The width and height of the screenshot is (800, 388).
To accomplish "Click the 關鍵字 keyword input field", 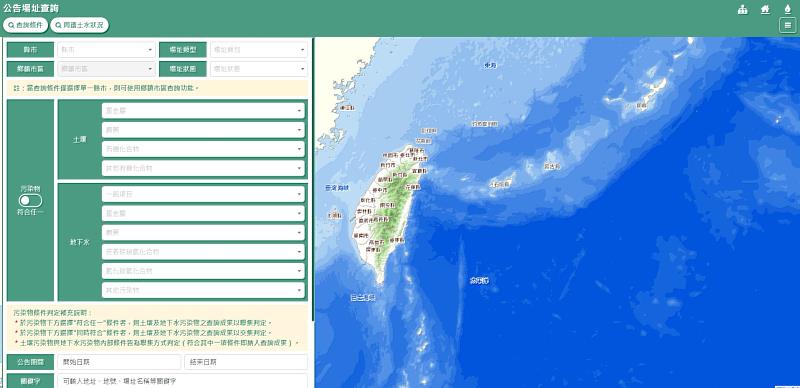I will [x=182, y=381].
